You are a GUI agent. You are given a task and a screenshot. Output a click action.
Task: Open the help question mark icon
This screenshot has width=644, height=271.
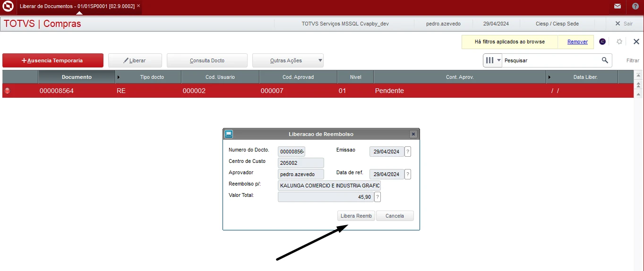pyautogui.click(x=635, y=7)
